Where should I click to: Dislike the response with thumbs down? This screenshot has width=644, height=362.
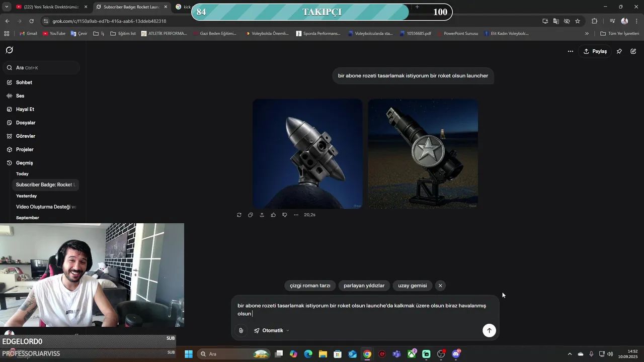coord(285,215)
